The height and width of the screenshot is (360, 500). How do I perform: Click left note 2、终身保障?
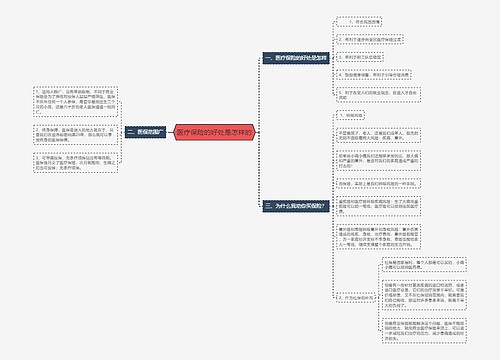(x=75, y=135)
